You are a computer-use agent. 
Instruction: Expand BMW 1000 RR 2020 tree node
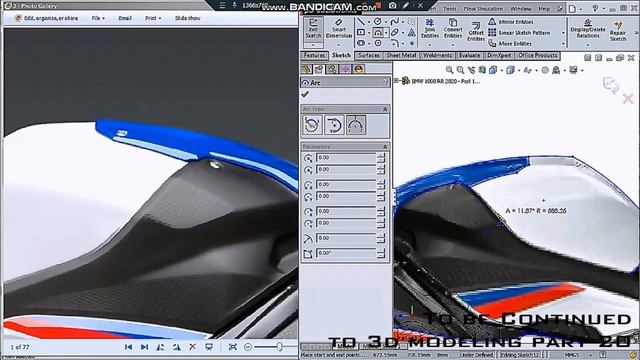(396, 81)
